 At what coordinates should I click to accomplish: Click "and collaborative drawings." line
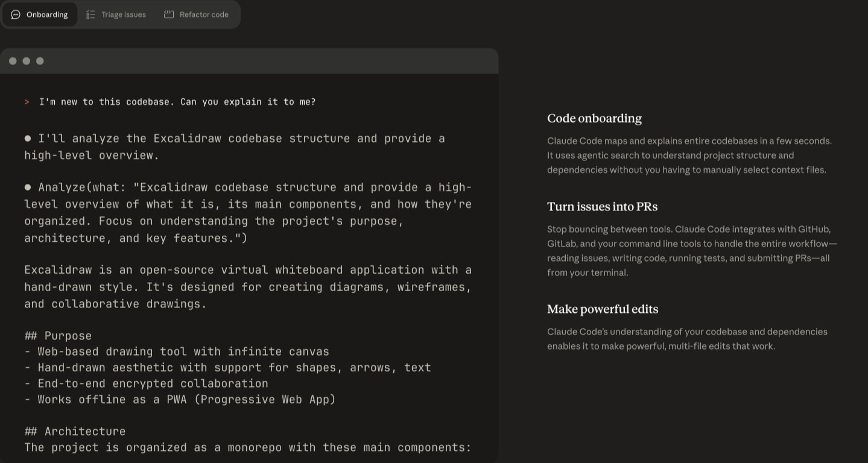[115, 304]
